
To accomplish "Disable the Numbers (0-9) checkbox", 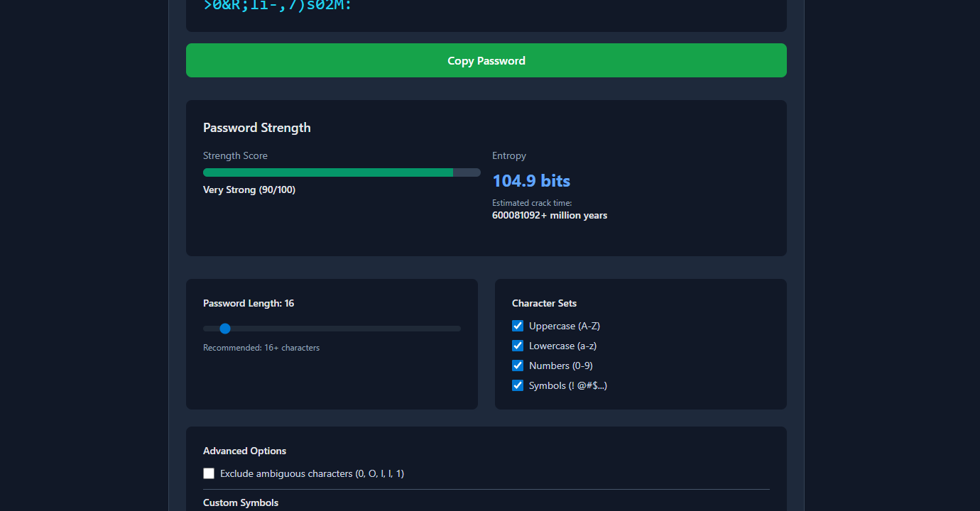I will click(518, 366).
